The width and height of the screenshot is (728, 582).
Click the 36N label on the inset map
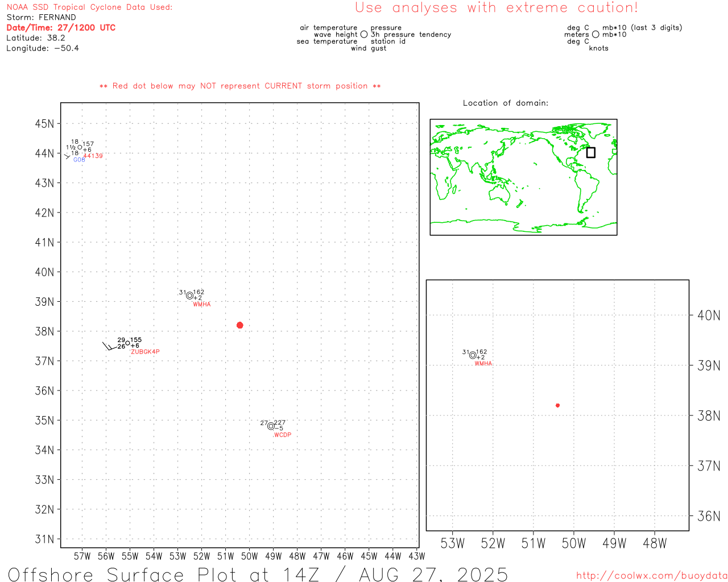pyautogui.click(x=709, y=516)
